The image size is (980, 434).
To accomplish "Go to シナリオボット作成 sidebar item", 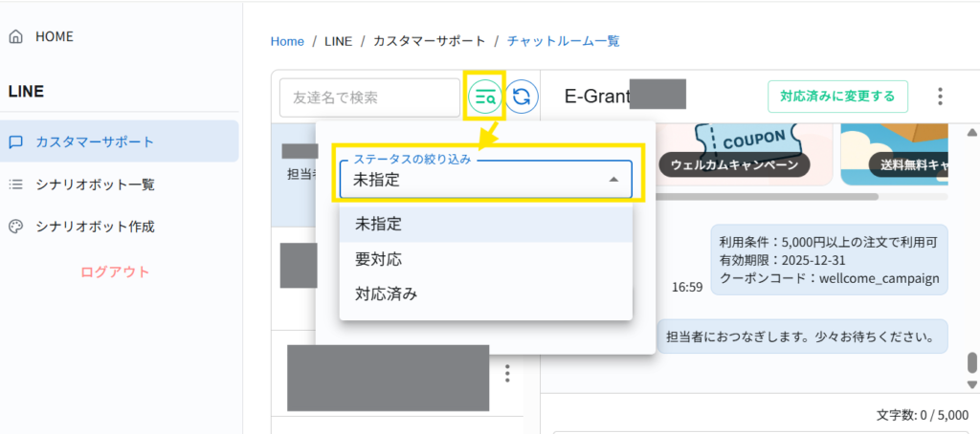I will coord(95,227).
